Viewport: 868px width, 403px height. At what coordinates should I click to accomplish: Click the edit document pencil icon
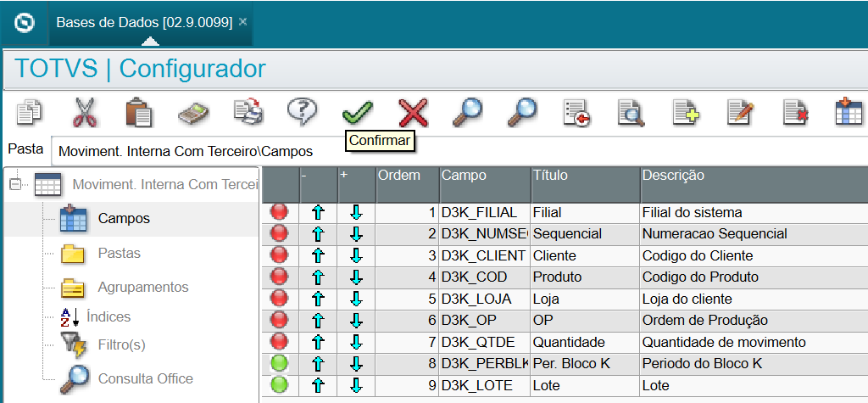coord(741,113)
